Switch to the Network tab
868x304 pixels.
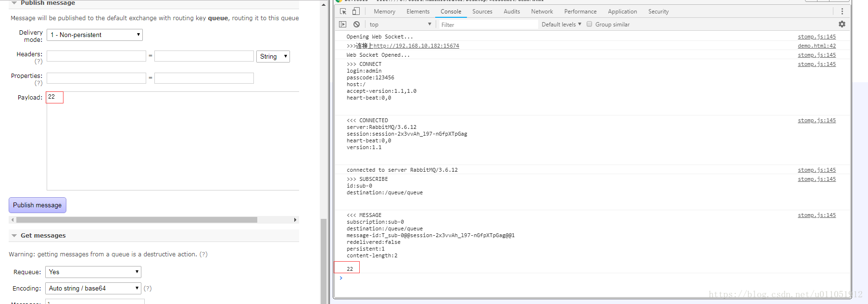click(542, 12)
